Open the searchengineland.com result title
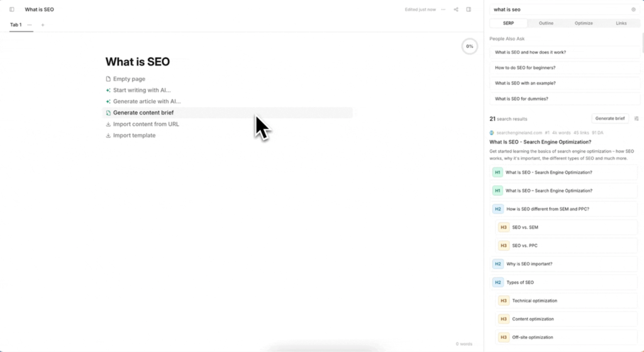The width and height of the screenshot is (644, 352). point(540,142)
